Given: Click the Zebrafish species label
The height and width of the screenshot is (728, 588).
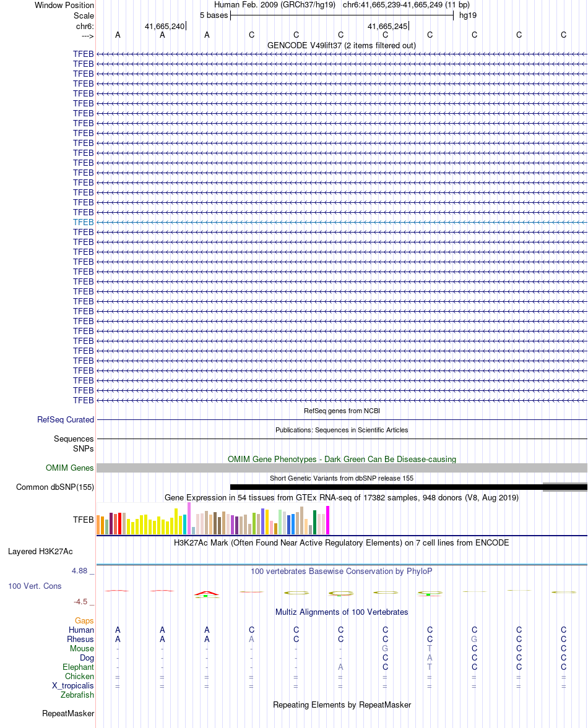Looking at the screenshot, I should click(77, 695).
